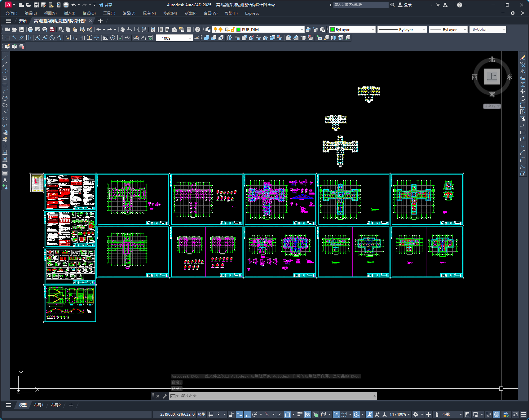Screen dimensions: 529x420
Task: Switch to the 布局1 layout tab
Action: click(x=39, y=405)
